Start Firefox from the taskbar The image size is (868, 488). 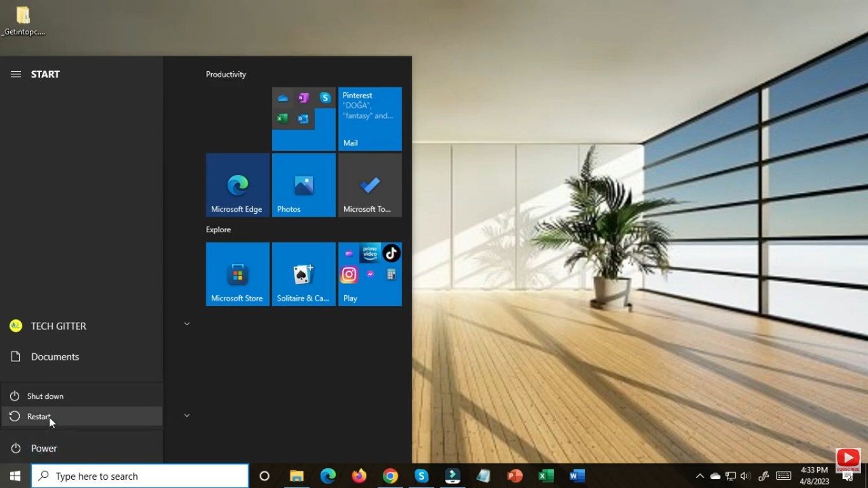point(359,475)
